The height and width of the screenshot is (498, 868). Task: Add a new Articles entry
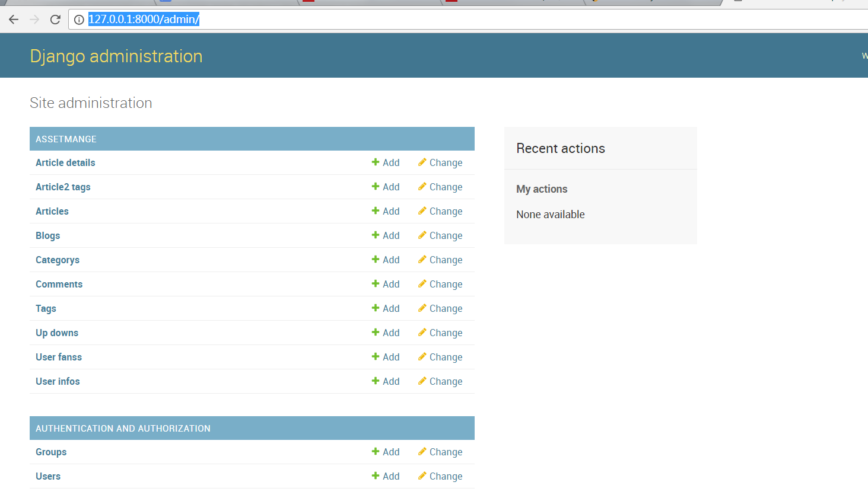386,211
